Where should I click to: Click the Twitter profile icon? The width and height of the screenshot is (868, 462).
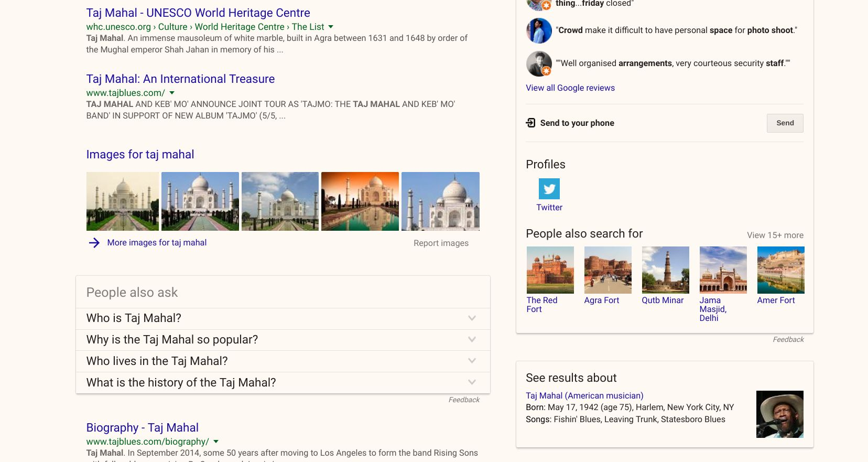click(549, 189)
